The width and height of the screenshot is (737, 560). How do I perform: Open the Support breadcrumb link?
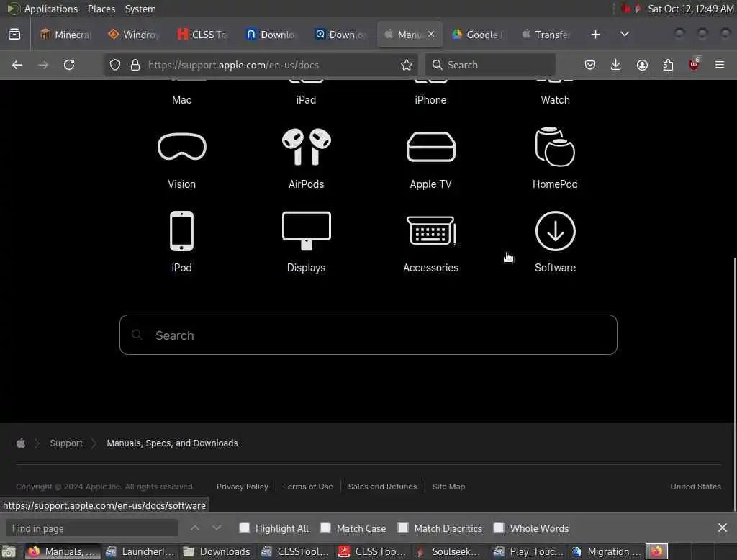66,443
